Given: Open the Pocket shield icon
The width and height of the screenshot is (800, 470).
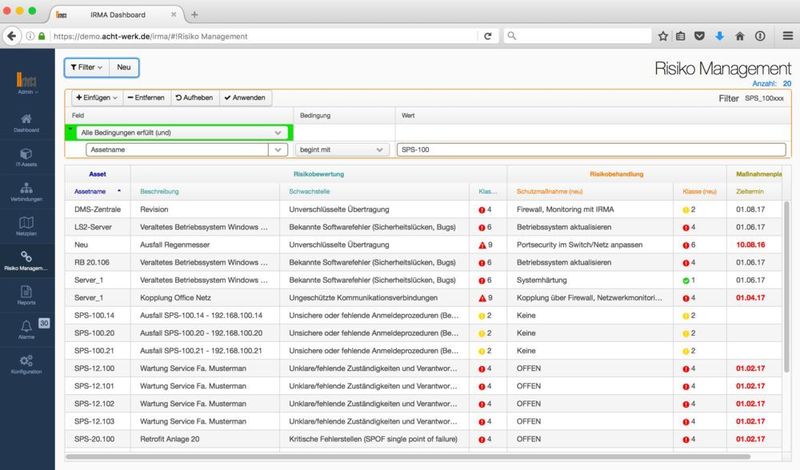Looking at the screenshot, I should tap(699, 36).
